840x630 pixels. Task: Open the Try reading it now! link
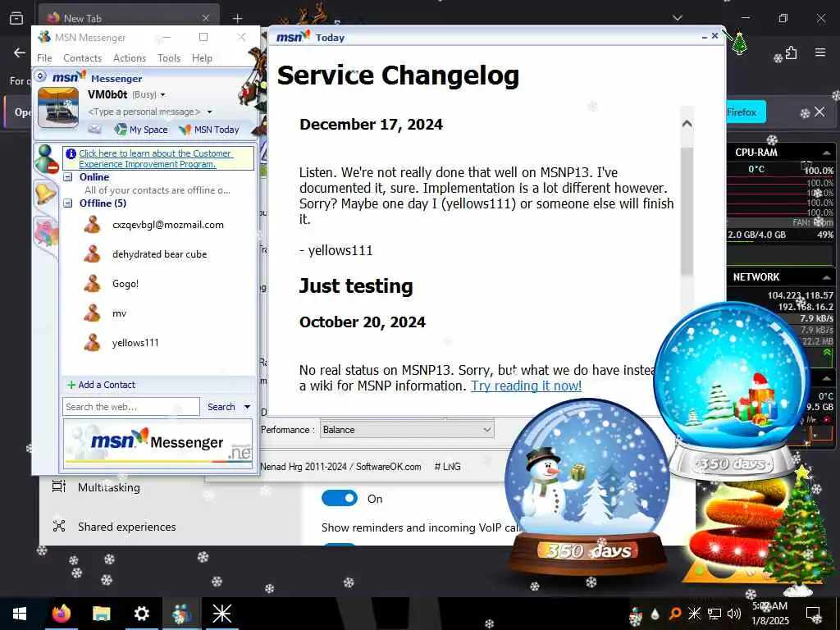(x=526, y=386)
